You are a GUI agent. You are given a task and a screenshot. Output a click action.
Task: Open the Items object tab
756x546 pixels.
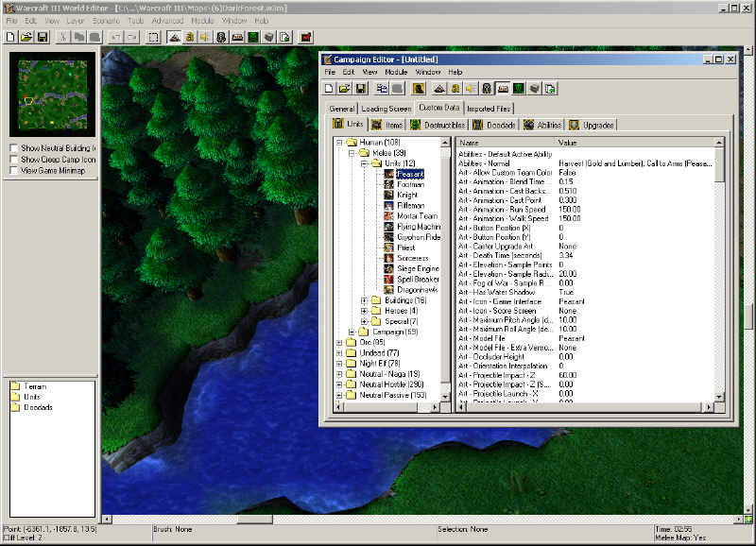387,126
